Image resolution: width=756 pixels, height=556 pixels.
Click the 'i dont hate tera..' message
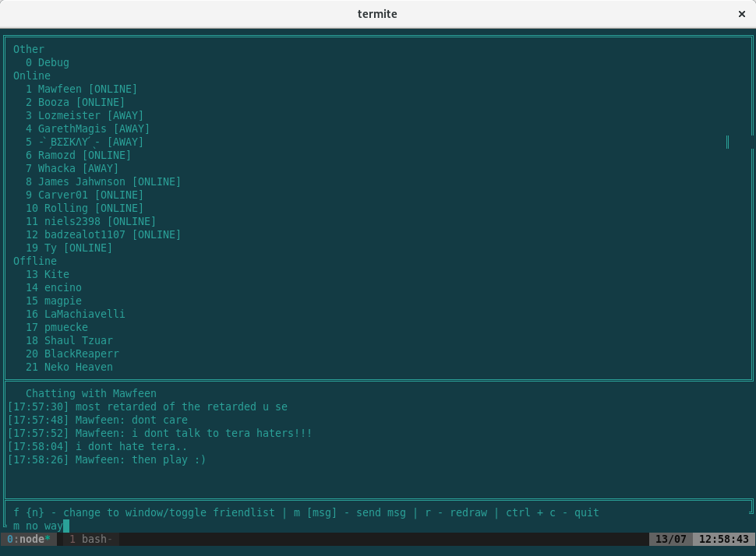tap(97, 447)
